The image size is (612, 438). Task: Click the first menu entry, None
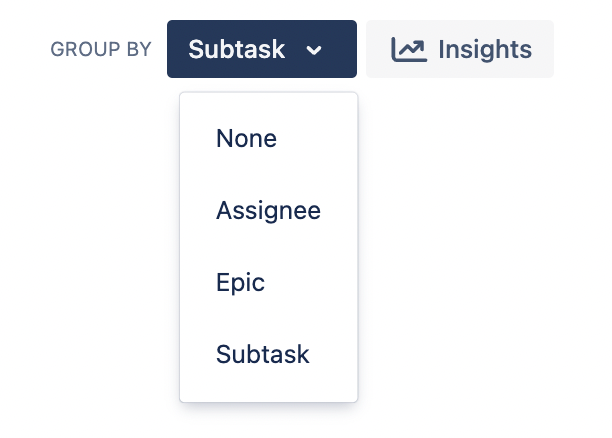click(x=269, y=138)
